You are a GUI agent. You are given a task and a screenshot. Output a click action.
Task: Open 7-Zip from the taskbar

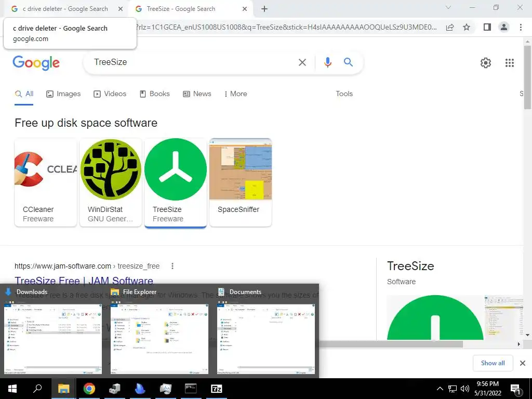coord(217,389)
